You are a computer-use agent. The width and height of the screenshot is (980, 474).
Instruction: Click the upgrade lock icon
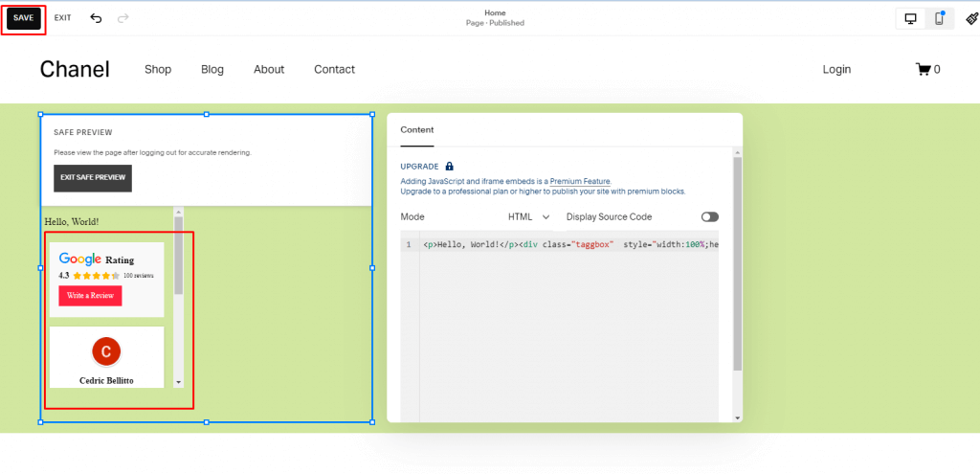coord(450,167)
